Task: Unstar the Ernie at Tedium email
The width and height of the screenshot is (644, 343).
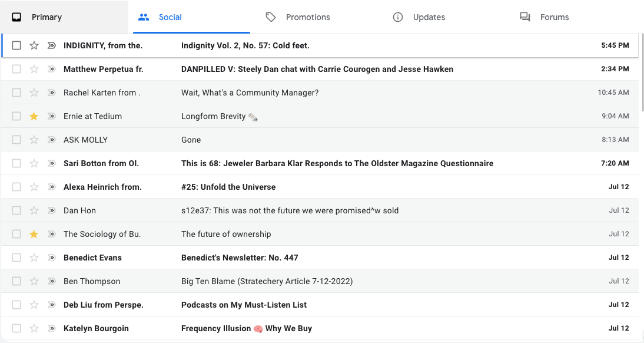Action: (x=34, y=116)
